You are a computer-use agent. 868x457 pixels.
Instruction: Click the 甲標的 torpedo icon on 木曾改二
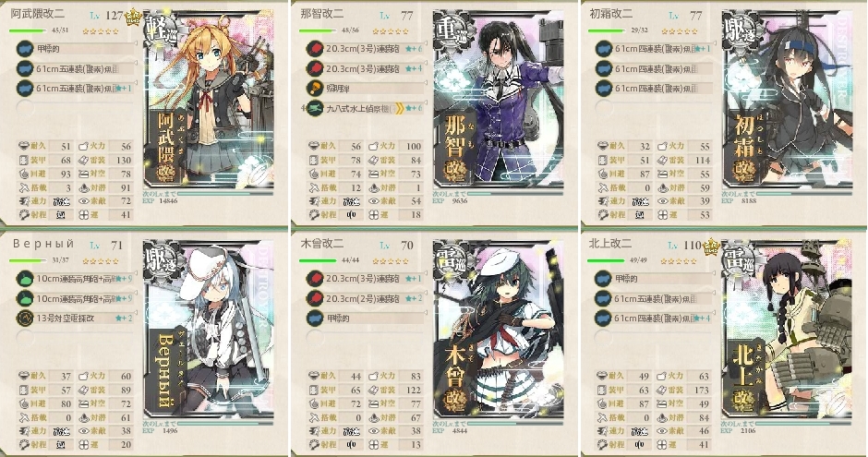pos(315,319)
